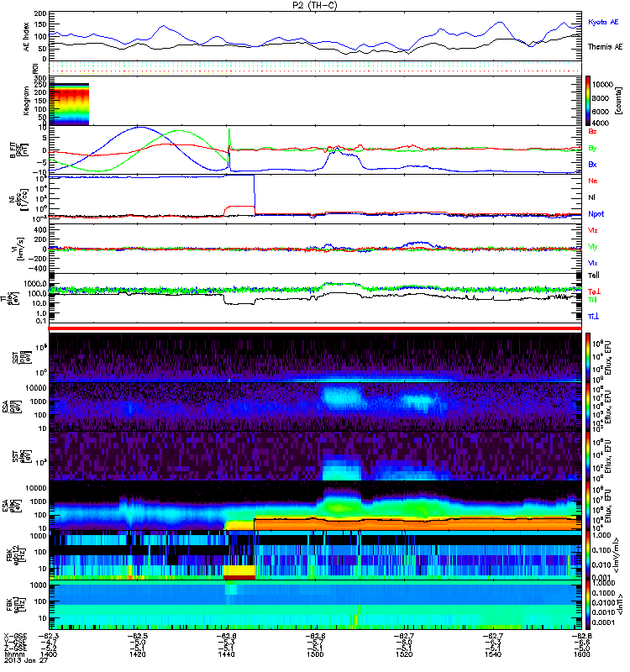Screen dimensions: 630x672
Task: Select the 1500 time tick label
Action: (316, 654)
